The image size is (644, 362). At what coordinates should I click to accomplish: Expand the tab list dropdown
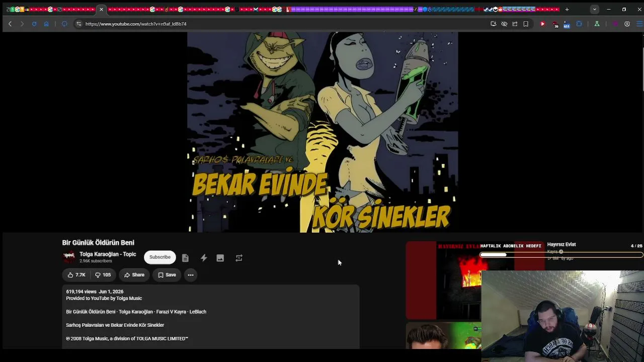tap(595, 9)
